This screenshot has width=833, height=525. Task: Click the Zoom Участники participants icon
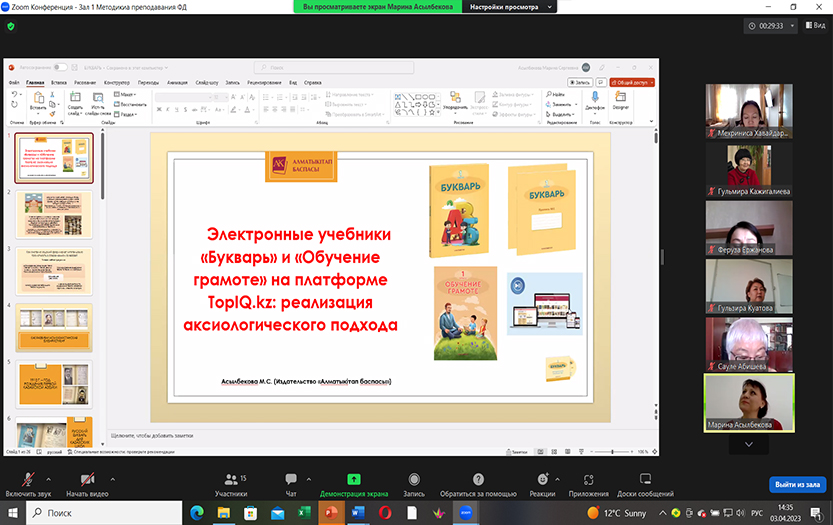point(230,479)
